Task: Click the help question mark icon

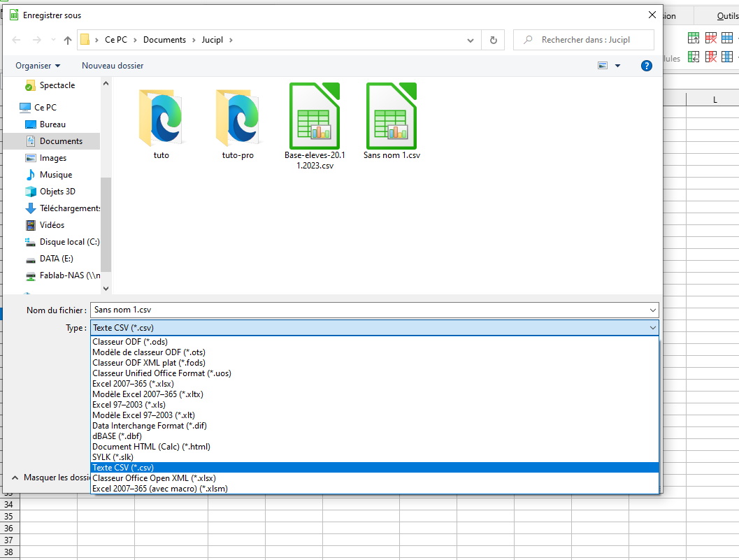Action: point(647,66)
